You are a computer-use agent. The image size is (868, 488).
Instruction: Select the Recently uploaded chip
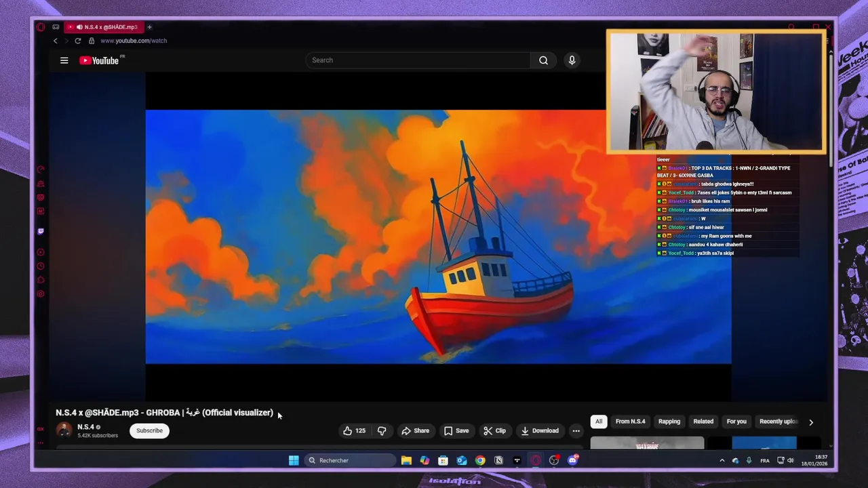click(778, 422)
